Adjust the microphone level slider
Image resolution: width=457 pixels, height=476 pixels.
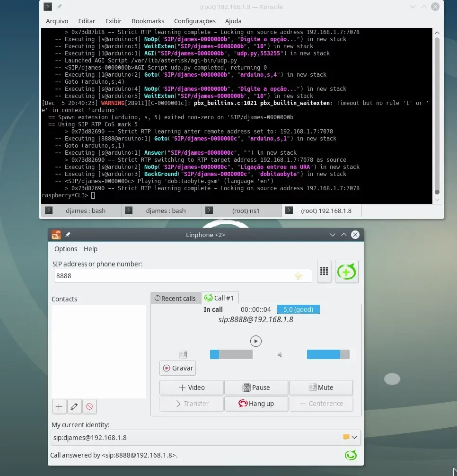pos(231,354)
